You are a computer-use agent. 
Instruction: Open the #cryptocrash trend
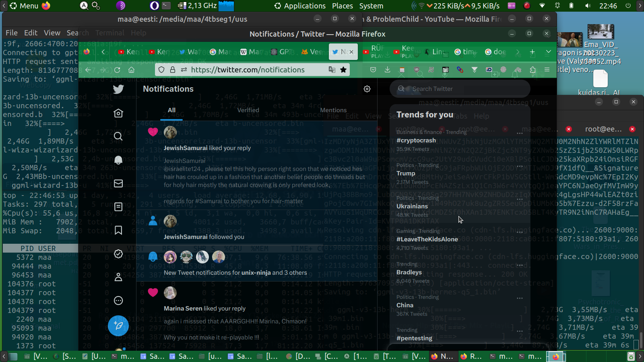pos(416,140)
